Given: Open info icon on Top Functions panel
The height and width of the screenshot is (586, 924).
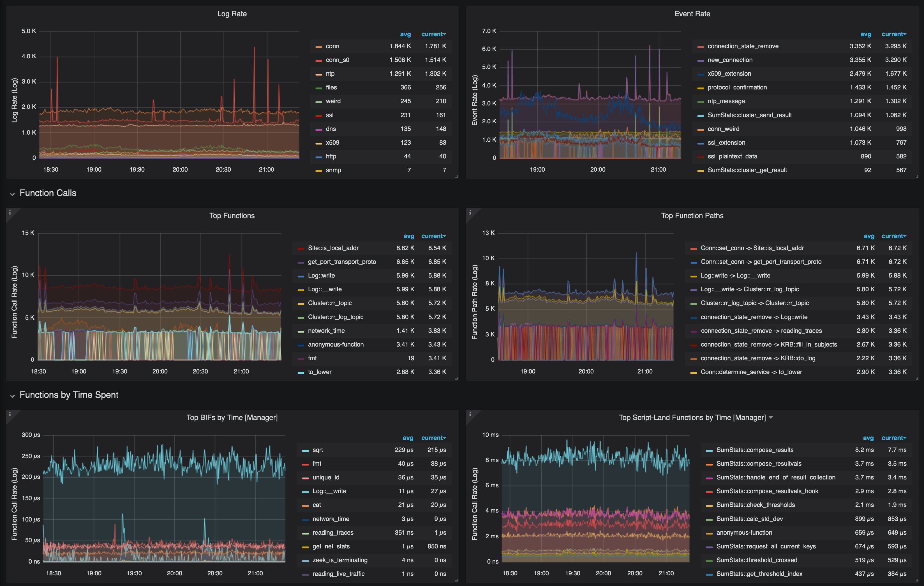Looking at the screenshot, I should pos(10,212).
